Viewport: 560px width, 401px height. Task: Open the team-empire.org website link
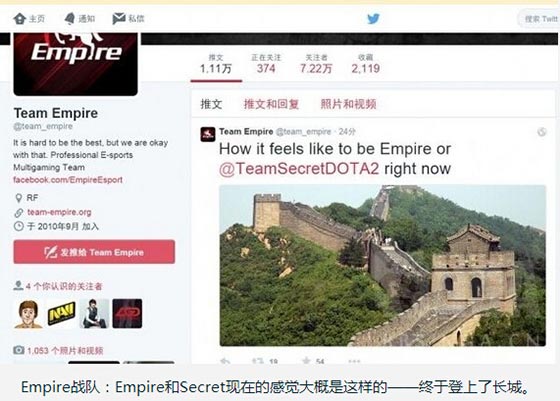pos(59,212)
